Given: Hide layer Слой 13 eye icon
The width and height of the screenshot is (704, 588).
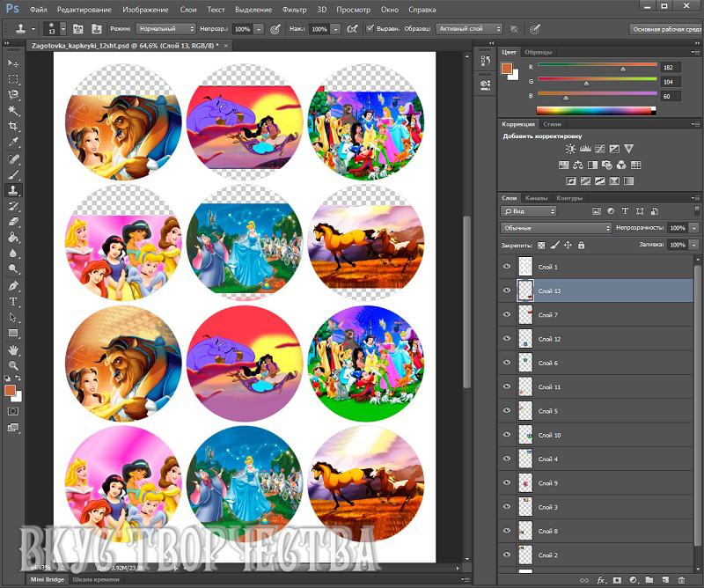Looking at the screenshot, I should coord(507,290).
